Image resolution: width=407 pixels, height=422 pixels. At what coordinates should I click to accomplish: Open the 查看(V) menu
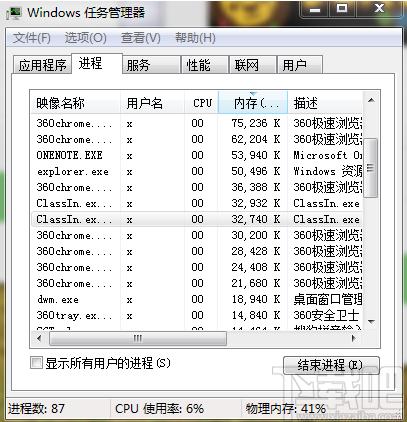[140, 38]
